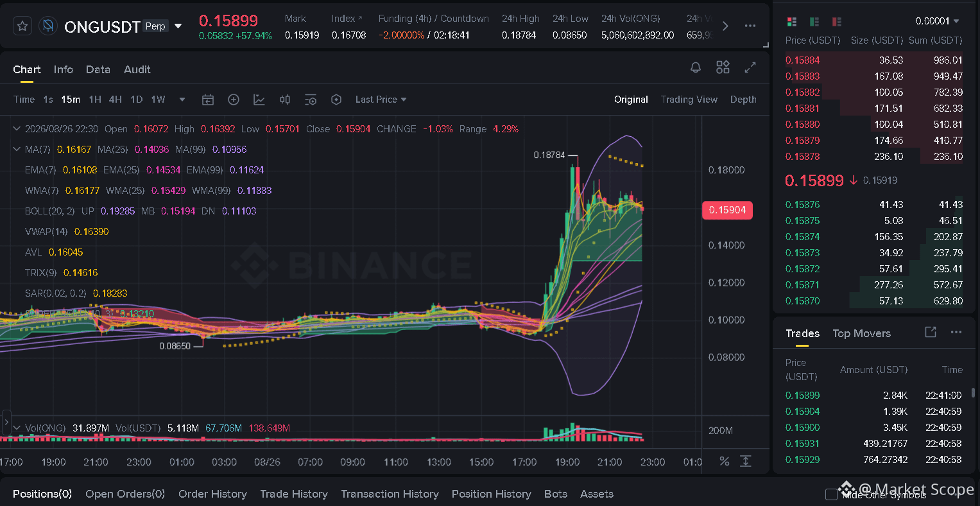
Task: Open the chart layout grid icon
Action: tap(723, 67)
